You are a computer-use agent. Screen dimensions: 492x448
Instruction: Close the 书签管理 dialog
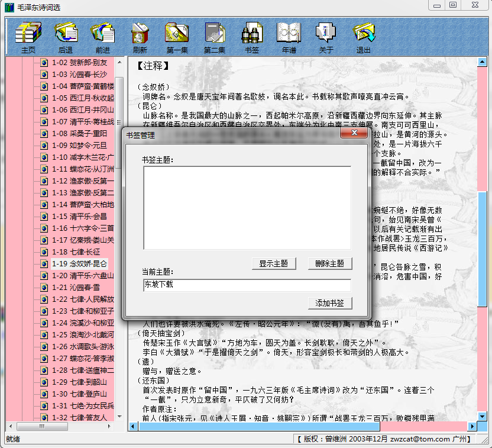354,133
